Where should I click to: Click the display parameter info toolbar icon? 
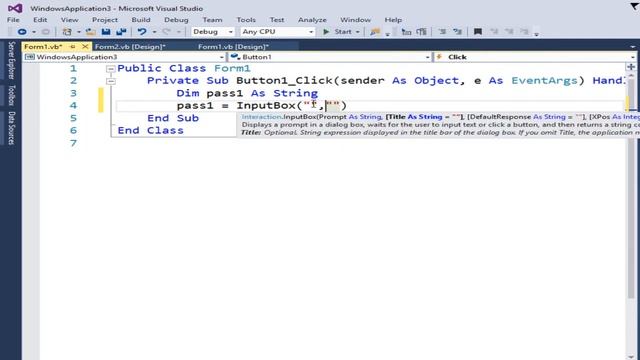(x=406, y=31)
